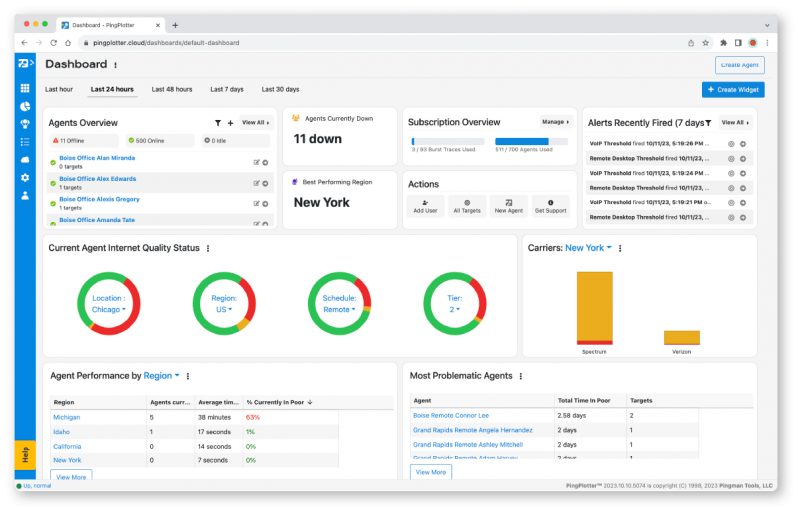Reload the browser page

click(53, 43)
